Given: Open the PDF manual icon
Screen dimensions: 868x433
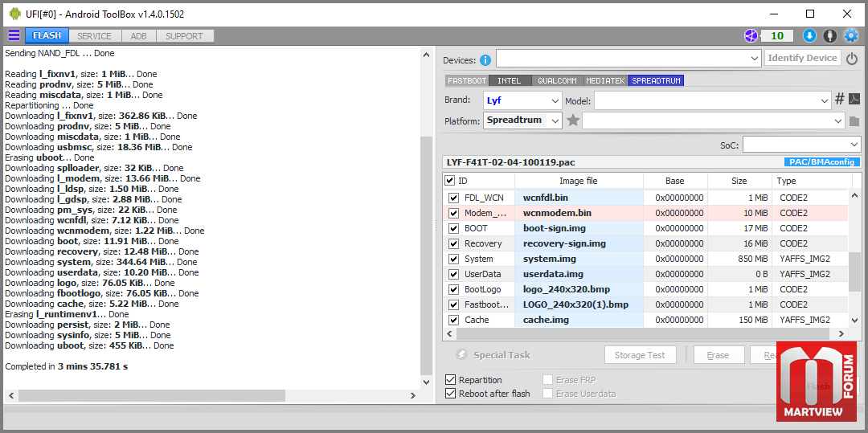Looking at the screenshot, I should click(x=854, y=100).
